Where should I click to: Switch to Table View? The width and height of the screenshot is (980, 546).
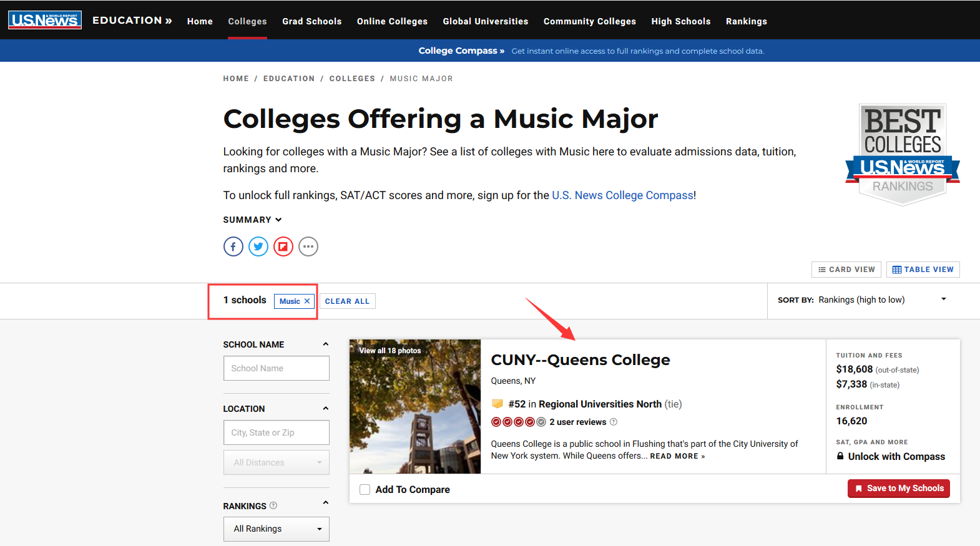click(x=923, y=270)
